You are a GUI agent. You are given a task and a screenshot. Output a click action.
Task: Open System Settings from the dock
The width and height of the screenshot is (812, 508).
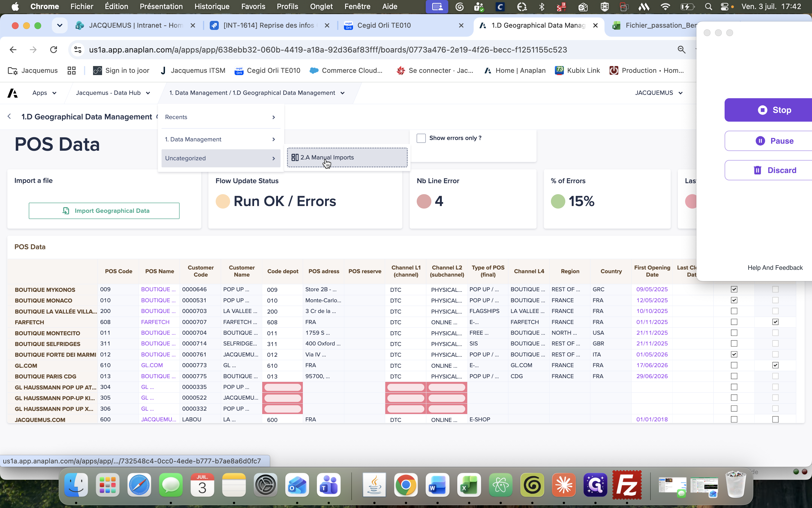[265, 485]
